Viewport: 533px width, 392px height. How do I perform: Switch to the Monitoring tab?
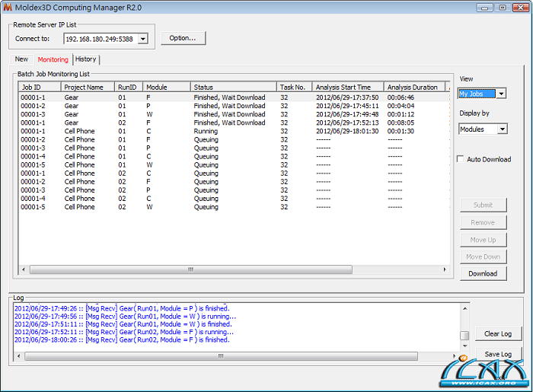53,59
